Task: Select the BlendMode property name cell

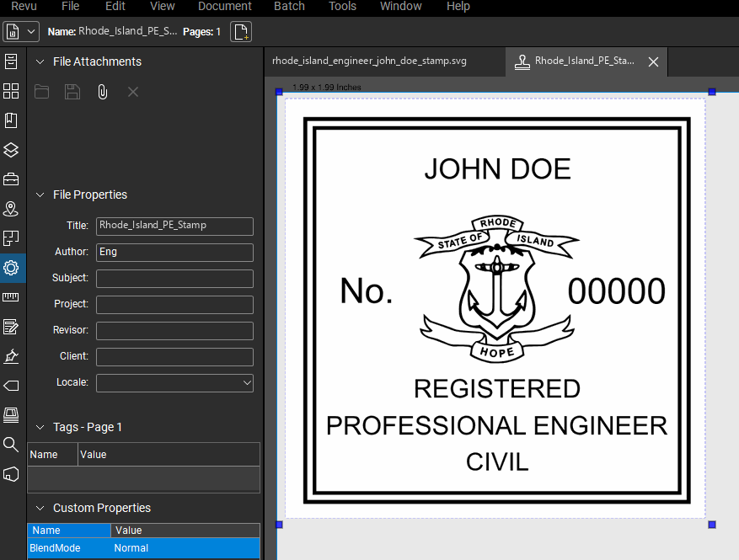Action: coord(69,548)
